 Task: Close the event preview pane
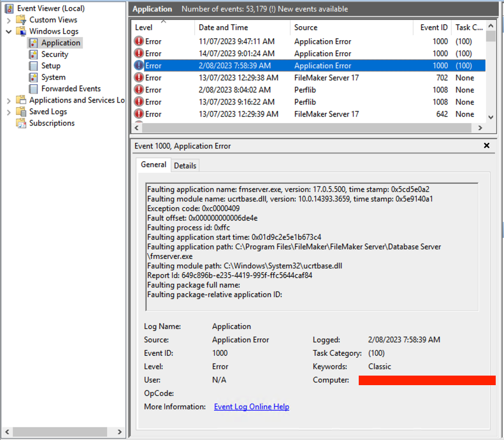(x=487, y=146)
